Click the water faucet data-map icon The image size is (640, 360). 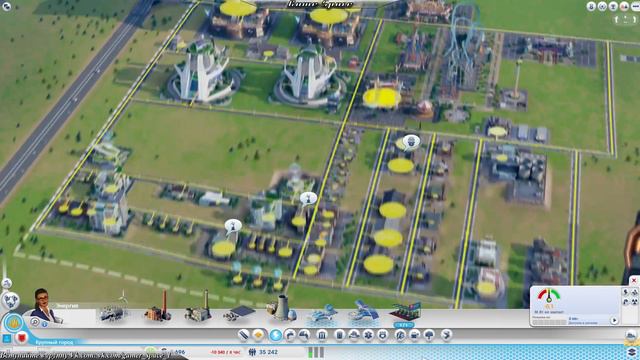point(626,302)
